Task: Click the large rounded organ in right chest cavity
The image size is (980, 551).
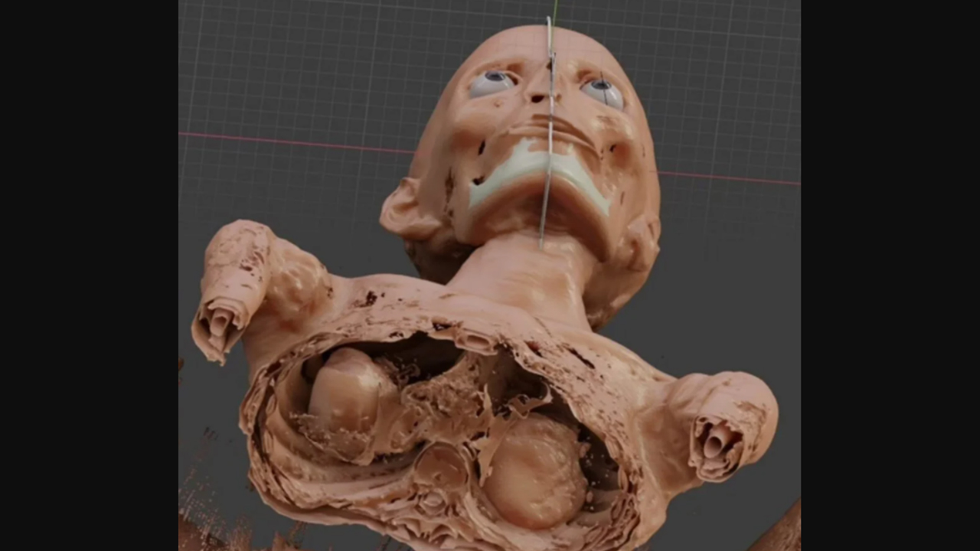Action: (536, 471)
